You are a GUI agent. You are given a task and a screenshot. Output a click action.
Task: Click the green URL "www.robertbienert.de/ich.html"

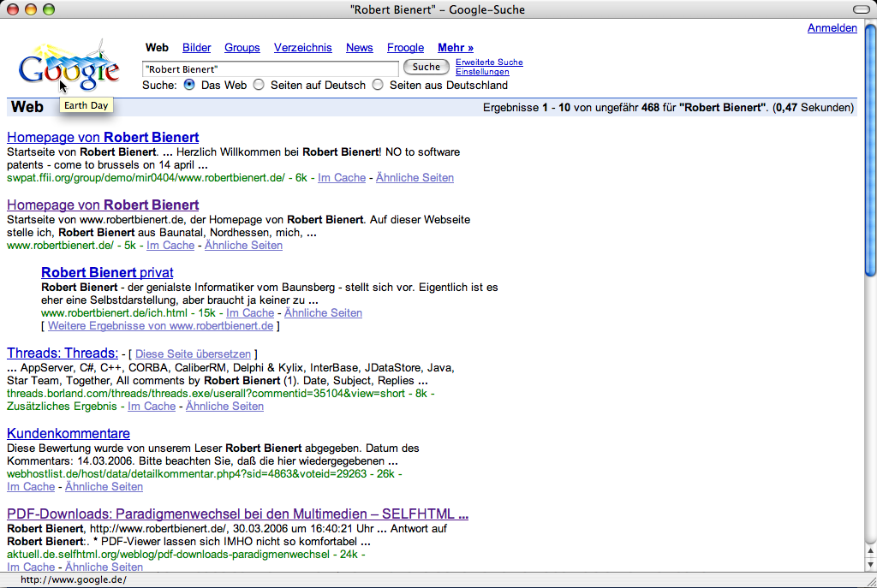pyautogui.click(x=115, y=313)
